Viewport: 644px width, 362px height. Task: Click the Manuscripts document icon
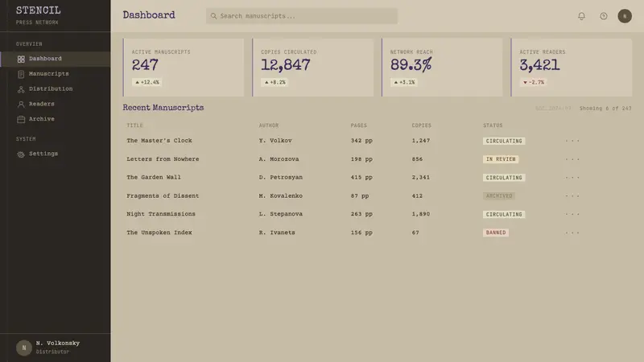[x=21, y=74]
